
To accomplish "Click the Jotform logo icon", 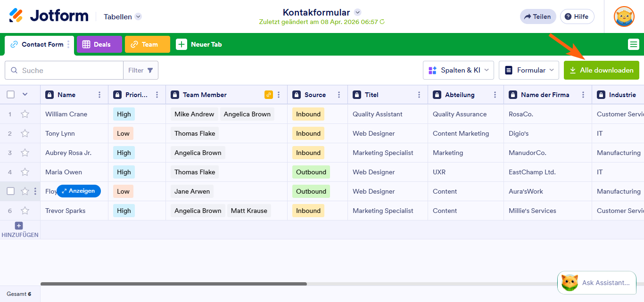I will (16, 16).
